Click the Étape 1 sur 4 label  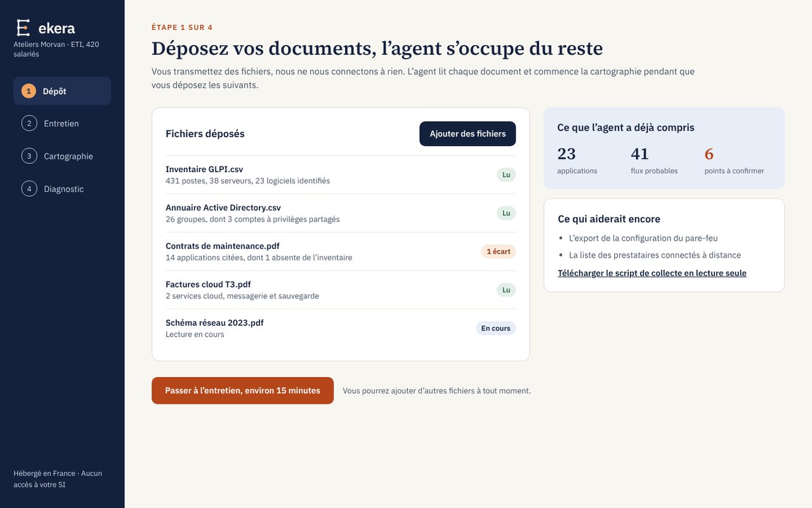[182, 27]
